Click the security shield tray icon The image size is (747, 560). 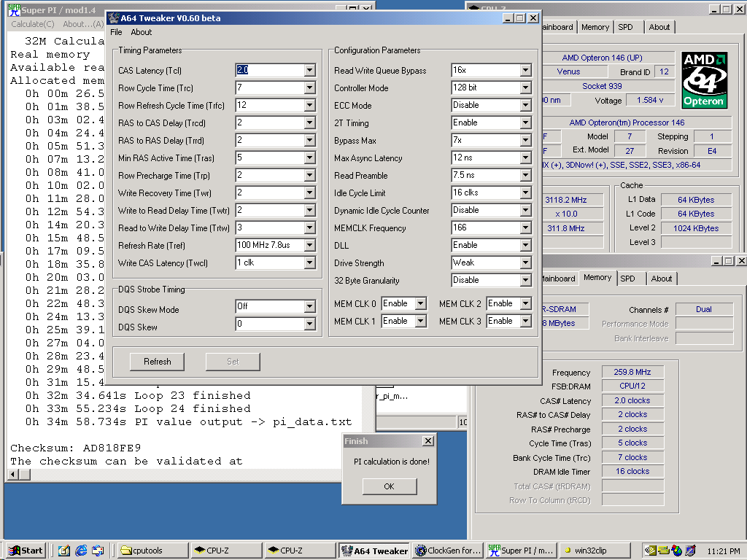[x=690, y=551]
